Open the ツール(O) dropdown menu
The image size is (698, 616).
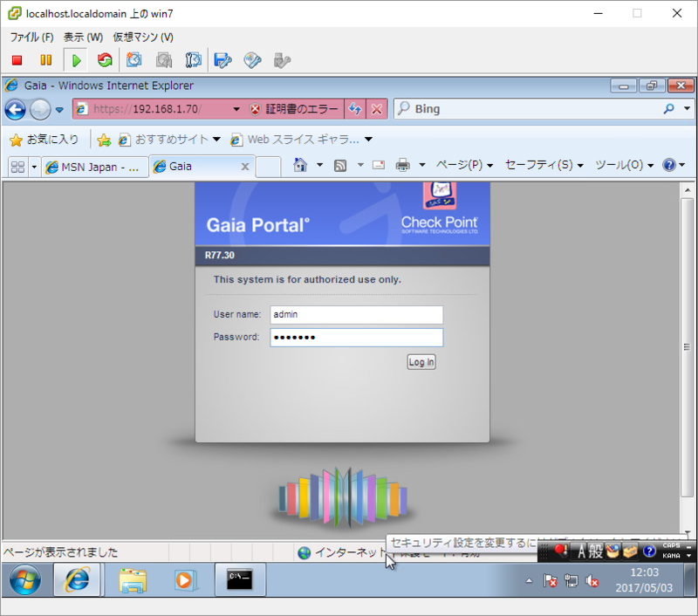[625, 165]
